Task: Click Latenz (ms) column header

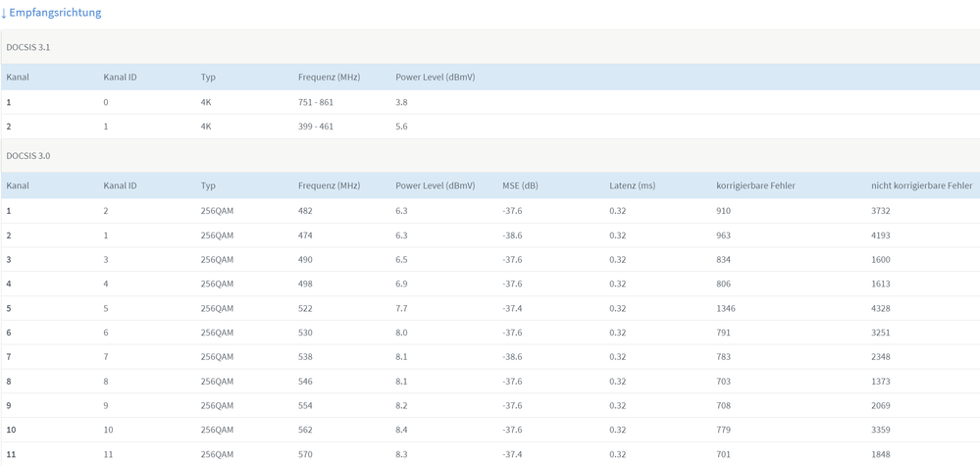Action: coord(633,185)
